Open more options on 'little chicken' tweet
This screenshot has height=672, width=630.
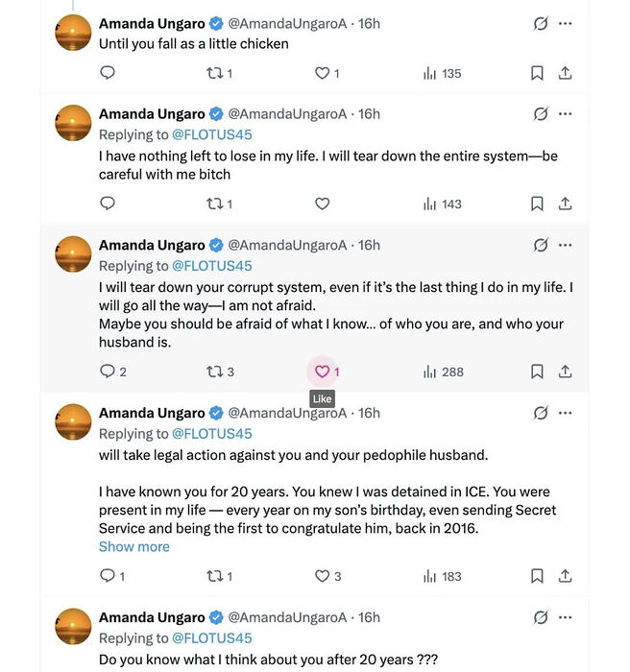pos(566,24)
